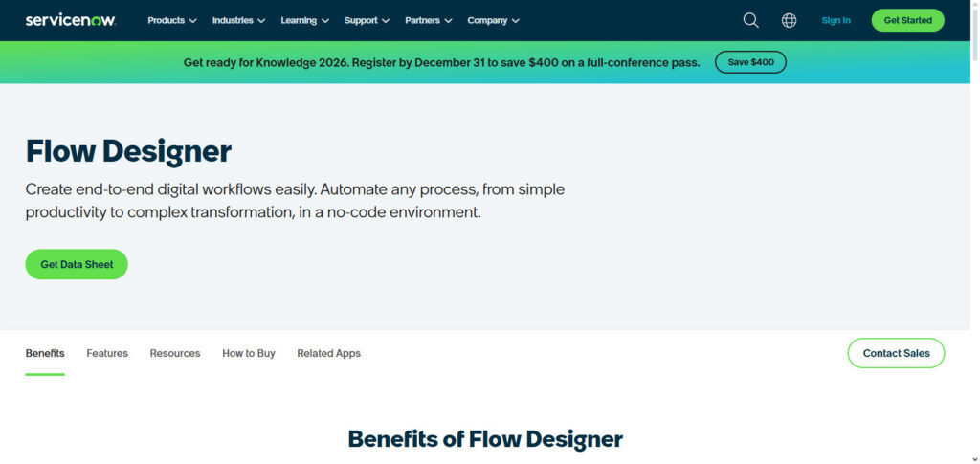The width and height of the screenshot is (980, 464).
Task: Open the How to Buy tab
Action: tap(249, 353)
